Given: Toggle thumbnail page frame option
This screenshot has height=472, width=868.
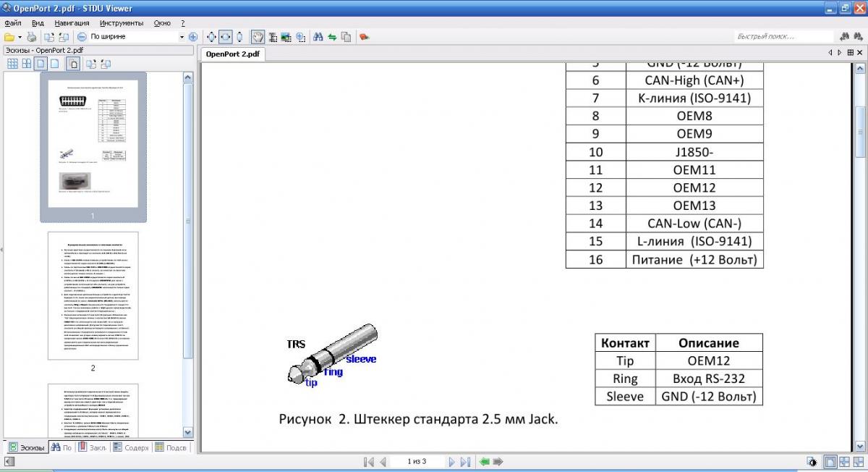Looking at the screenshot, I should [73, 64].
